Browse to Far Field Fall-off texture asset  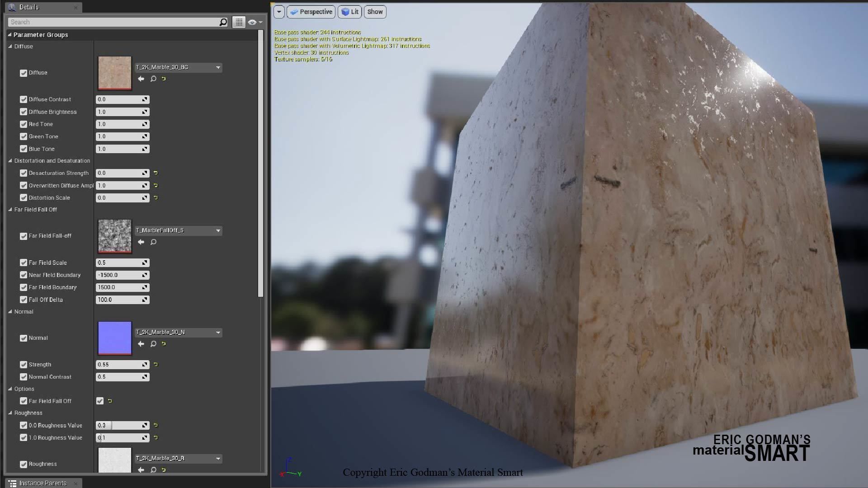click(x=153, y=242)
